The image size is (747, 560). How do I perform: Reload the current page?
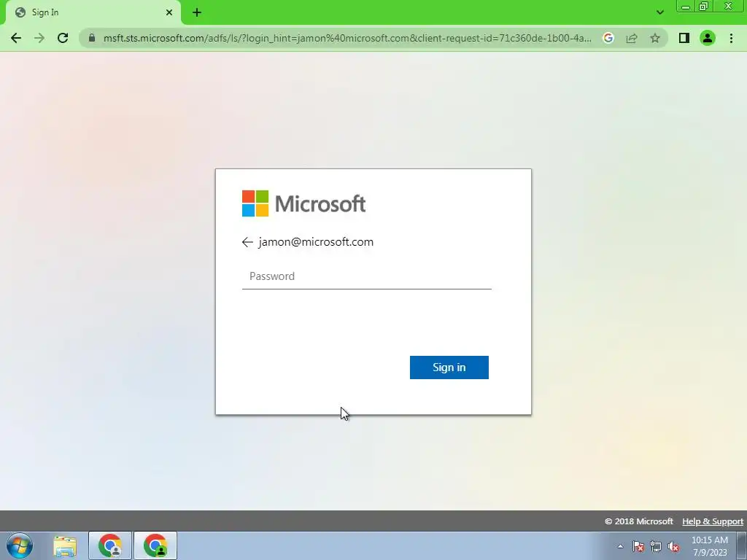[x=63, y=38]
